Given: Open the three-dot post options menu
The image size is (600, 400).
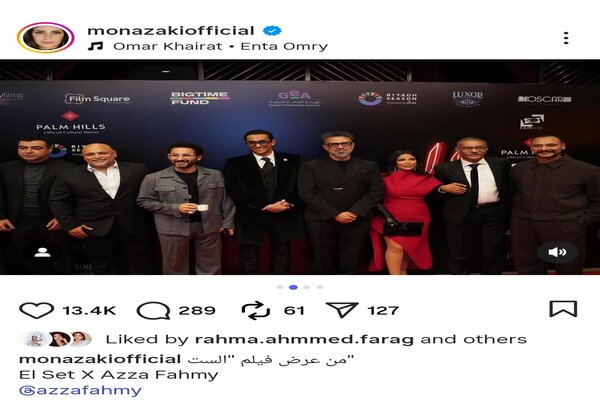Looking at the screenshot, I should click(x=566, y=38).
